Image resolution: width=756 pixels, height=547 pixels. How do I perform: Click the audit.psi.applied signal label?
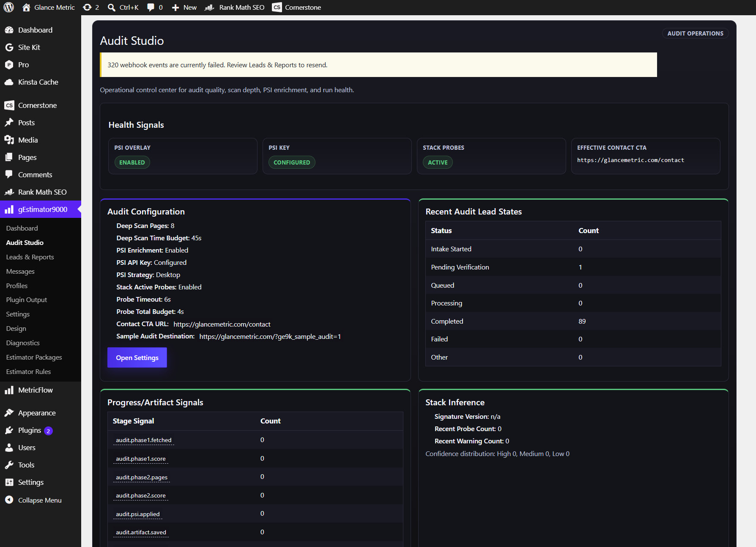click(x=138, y=514)
